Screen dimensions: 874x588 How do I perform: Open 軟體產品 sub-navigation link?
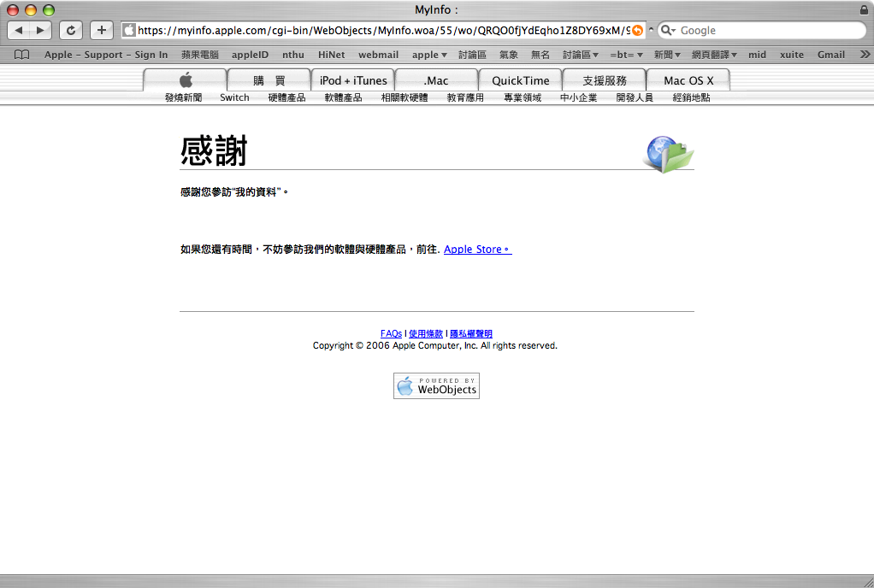(x=344, y=97)
